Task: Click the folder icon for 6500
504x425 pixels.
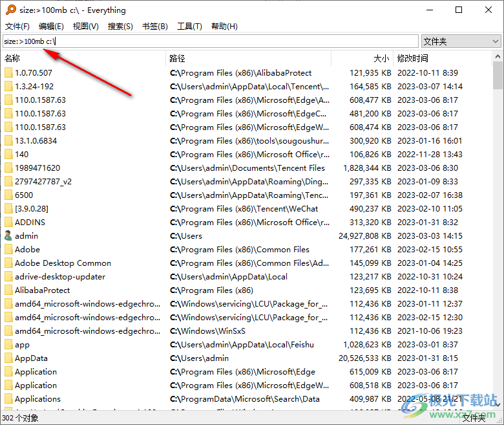Action: [x=8, y=195]
